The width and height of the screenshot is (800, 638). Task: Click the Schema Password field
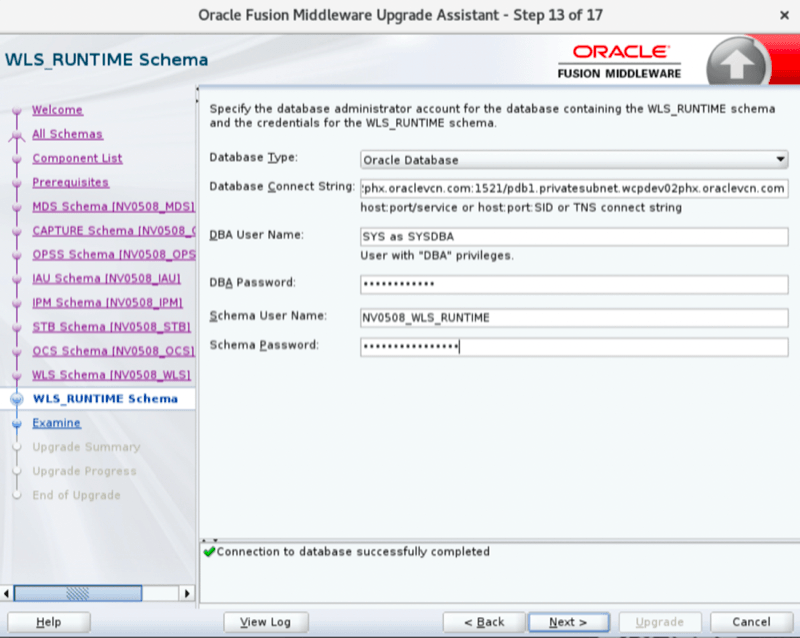tap(574, 347)
